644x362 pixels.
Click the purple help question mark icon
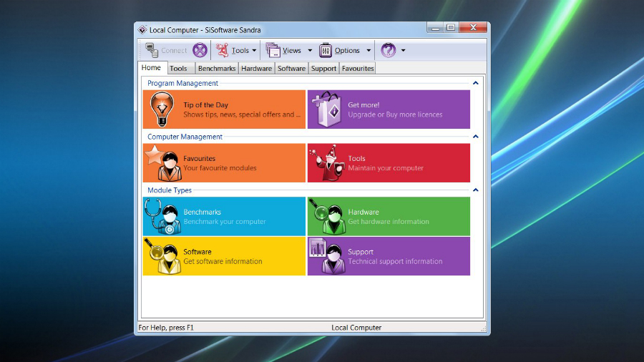[388, 51]
